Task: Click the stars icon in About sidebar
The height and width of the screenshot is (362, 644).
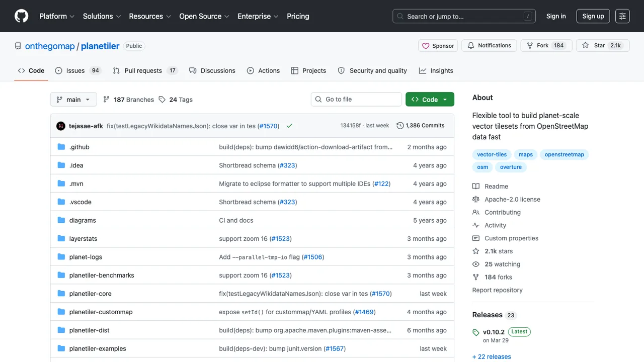Action: [476, 251]
